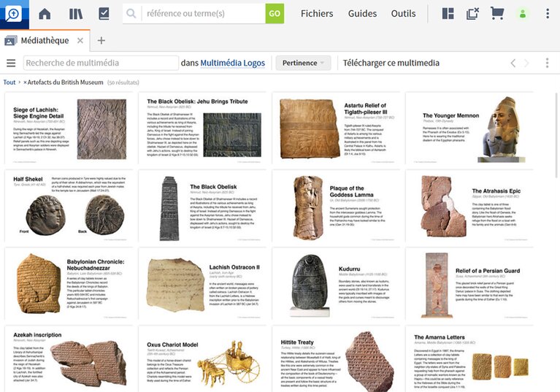Open the shopping cart icon

(497, 14)
